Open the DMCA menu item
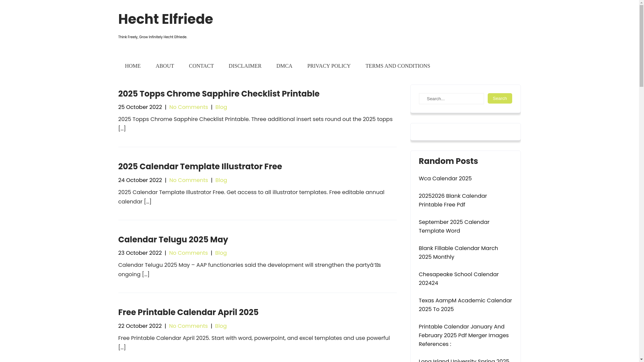Screen dimensions: 644x362 point(284,66)
